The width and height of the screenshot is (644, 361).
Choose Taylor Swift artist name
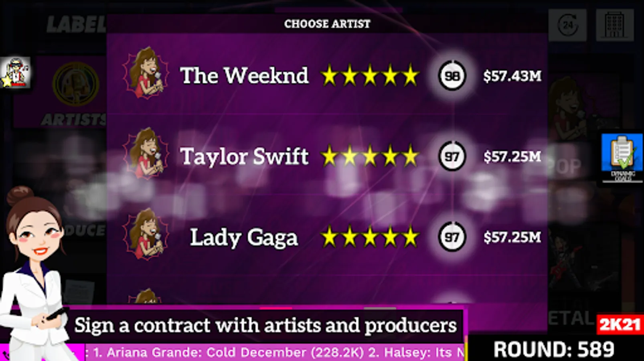[245, 156]
